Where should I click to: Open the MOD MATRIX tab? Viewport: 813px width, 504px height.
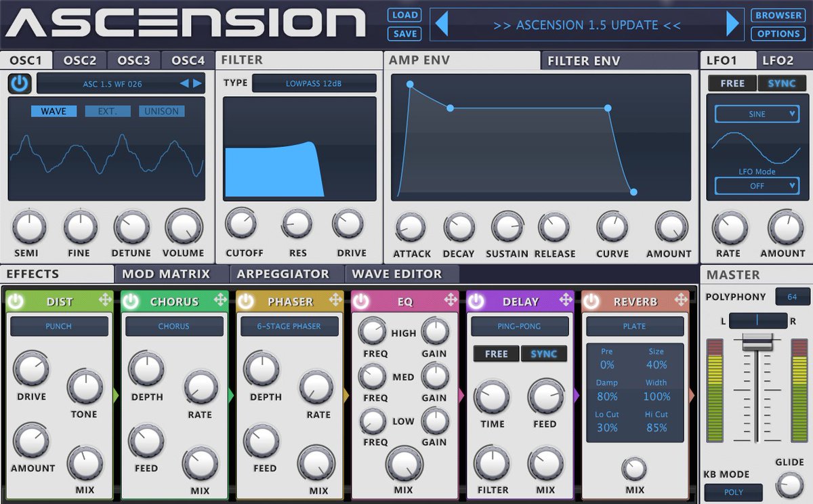click(172, 274)
